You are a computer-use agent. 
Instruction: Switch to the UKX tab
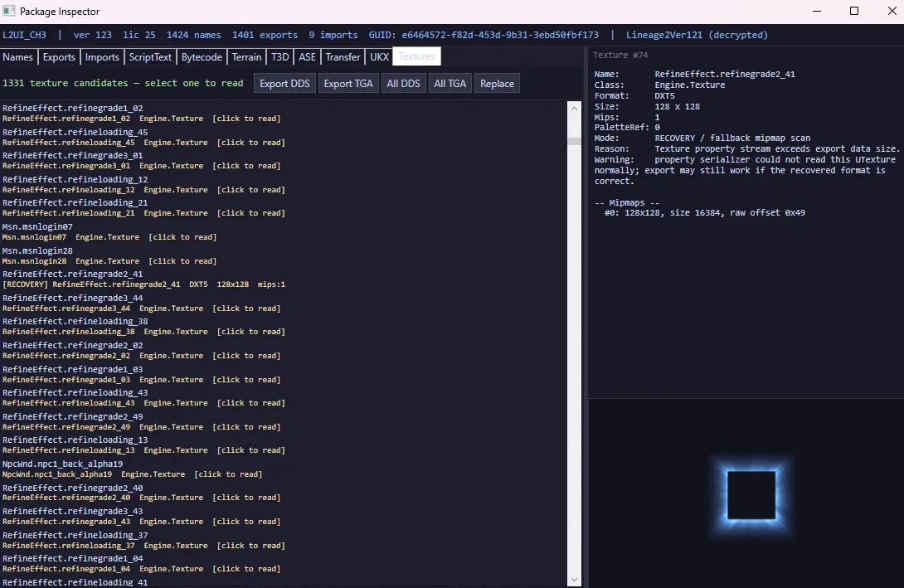pyautogui.click(x=379, y=57)
